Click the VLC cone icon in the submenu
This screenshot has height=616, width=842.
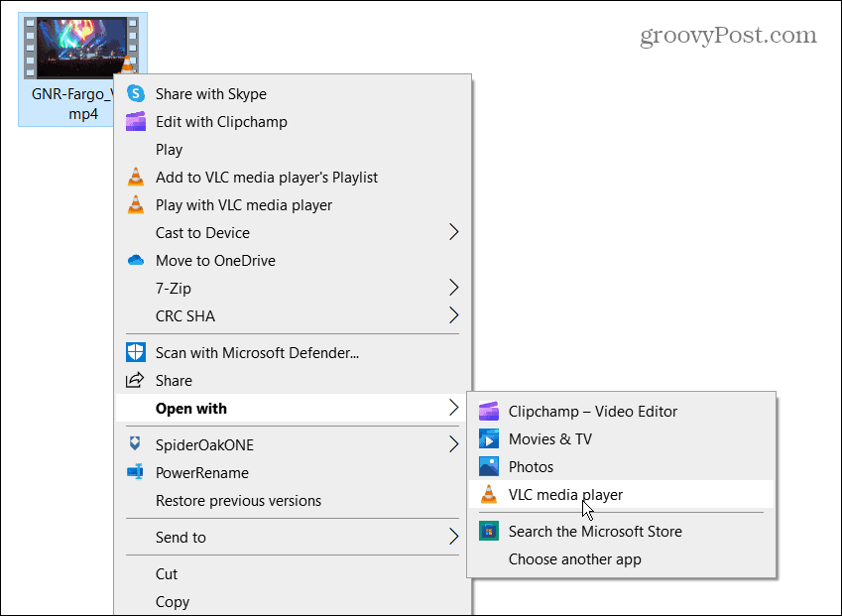(x=489, y=494)
